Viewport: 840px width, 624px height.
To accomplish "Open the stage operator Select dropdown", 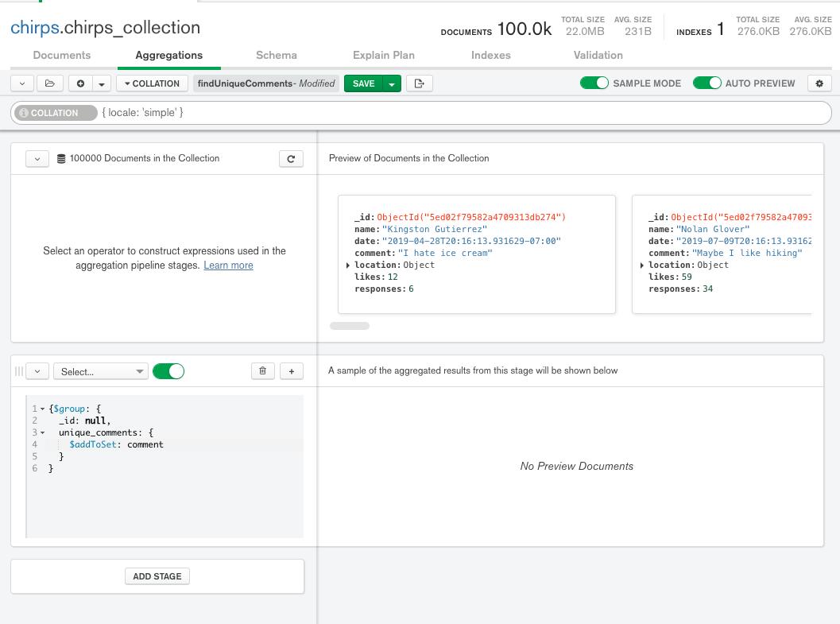I will click(100, 371).
